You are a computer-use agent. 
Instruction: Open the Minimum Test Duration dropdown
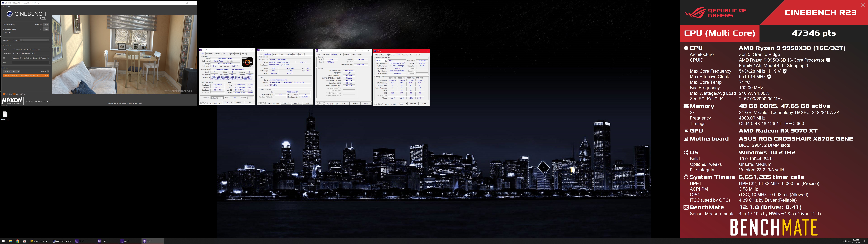(x=34, y=40)
